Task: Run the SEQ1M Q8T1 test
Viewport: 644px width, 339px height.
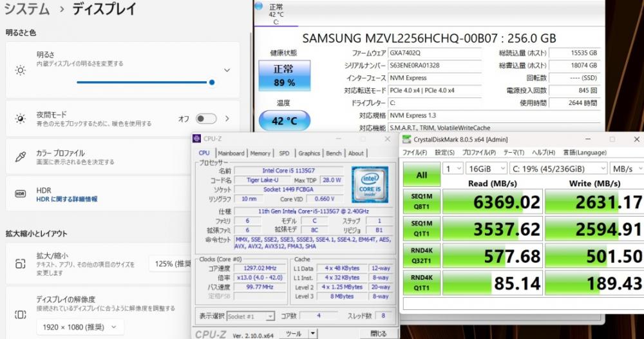Action: coord(422,201)
